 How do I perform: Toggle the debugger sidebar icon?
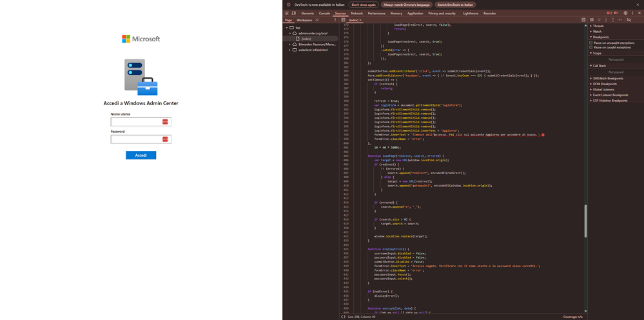583,20
